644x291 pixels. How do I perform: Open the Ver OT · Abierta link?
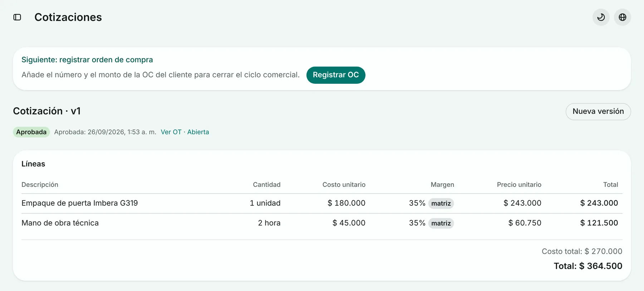click(185, 132)
